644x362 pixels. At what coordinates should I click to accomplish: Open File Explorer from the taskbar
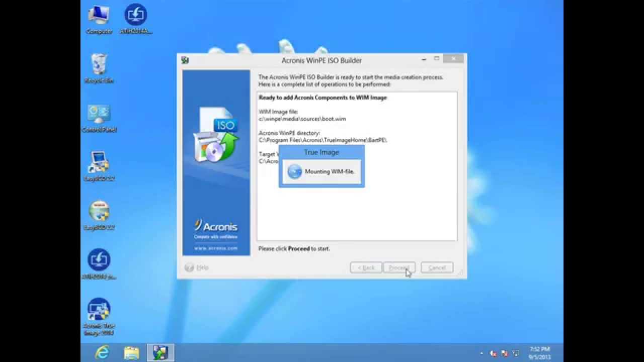coord(131,352)
